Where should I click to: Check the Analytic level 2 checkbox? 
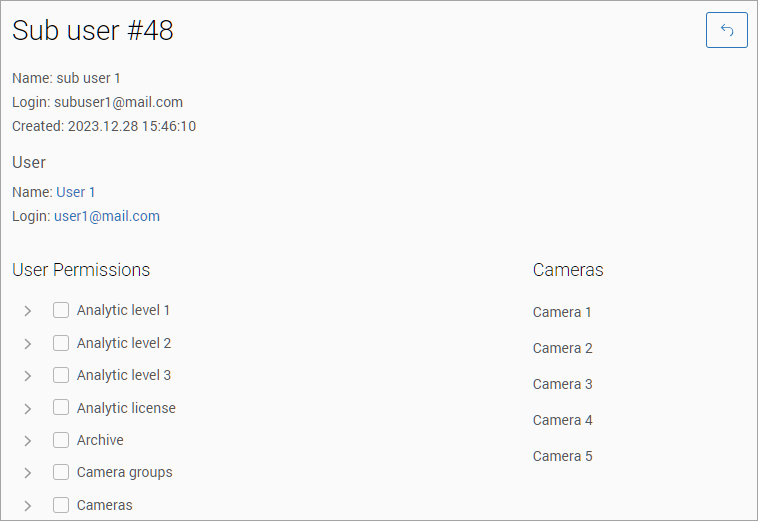[x=61, y=343]
